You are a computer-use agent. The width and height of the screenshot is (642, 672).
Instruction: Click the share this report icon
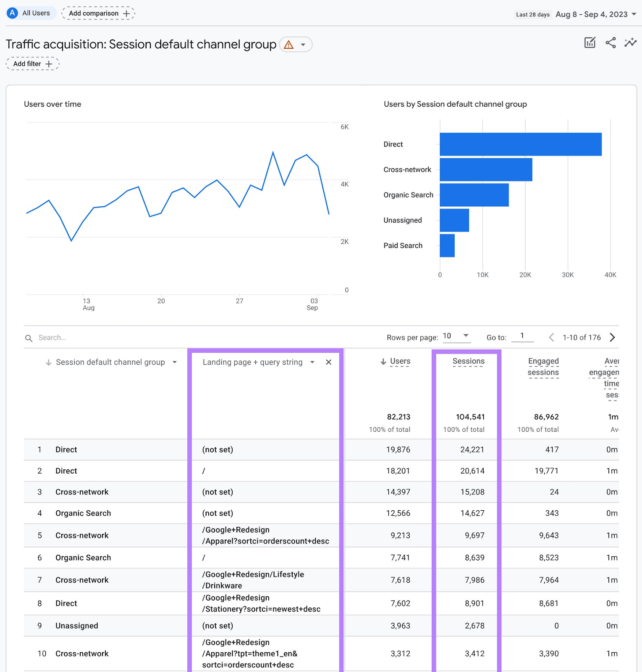pos(611,42)
